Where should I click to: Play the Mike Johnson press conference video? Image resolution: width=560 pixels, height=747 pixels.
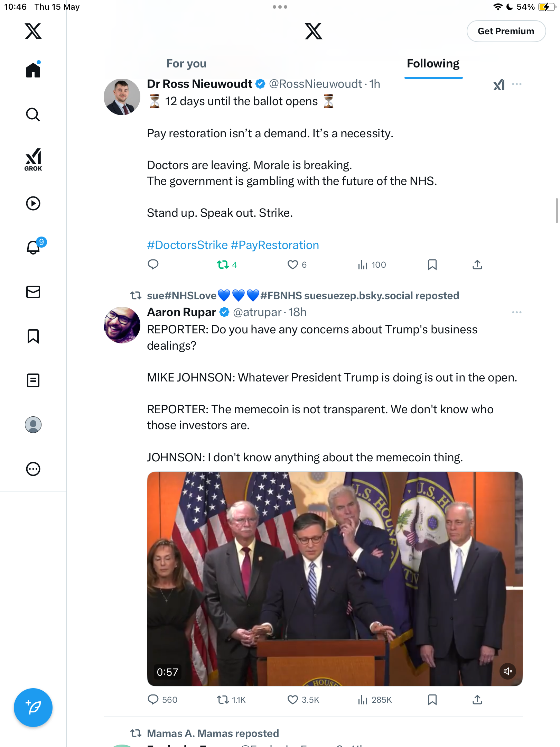(335, 579)
